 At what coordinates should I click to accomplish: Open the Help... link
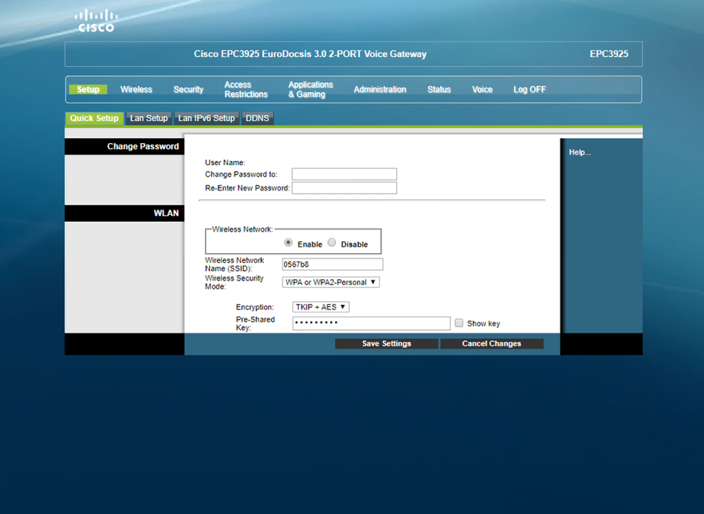(580, 152)
